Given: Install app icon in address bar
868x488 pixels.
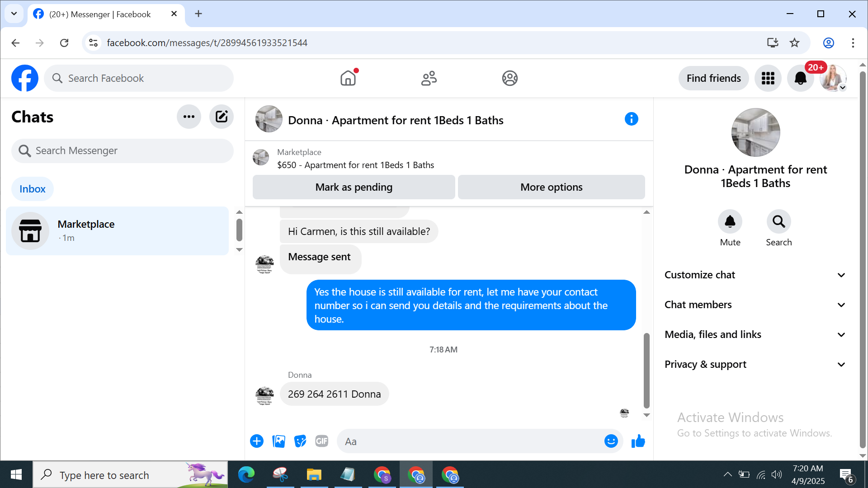Looking at the screenshot, I should 773,43.
